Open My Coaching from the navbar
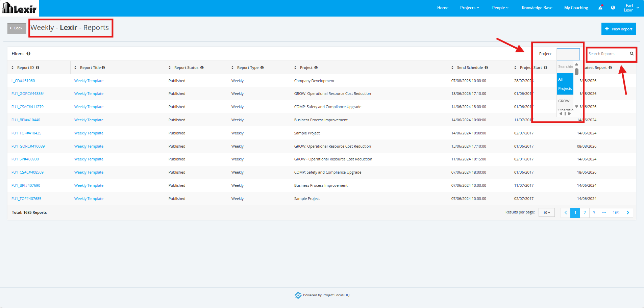This screenshot has height=308, width=644. coord(576,8)
